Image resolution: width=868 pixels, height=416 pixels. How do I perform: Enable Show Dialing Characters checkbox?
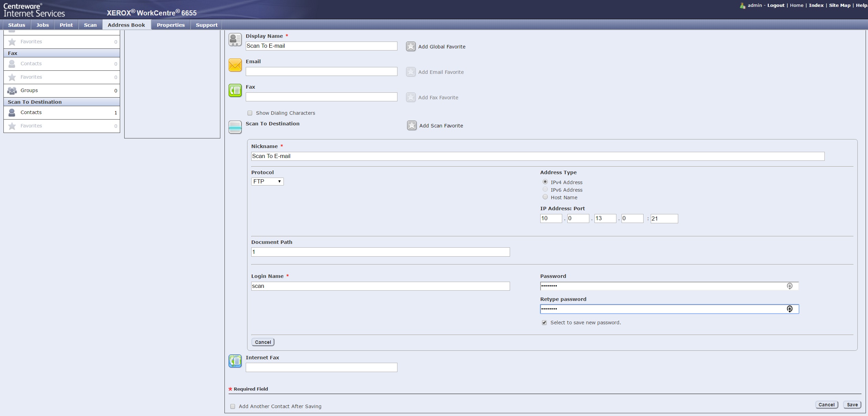tap(250, 113)
